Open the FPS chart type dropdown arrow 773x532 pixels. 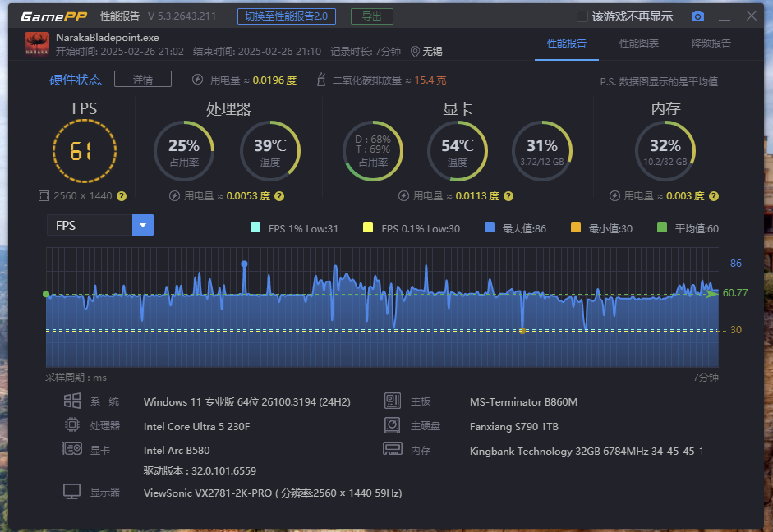(x=143, y=225)
